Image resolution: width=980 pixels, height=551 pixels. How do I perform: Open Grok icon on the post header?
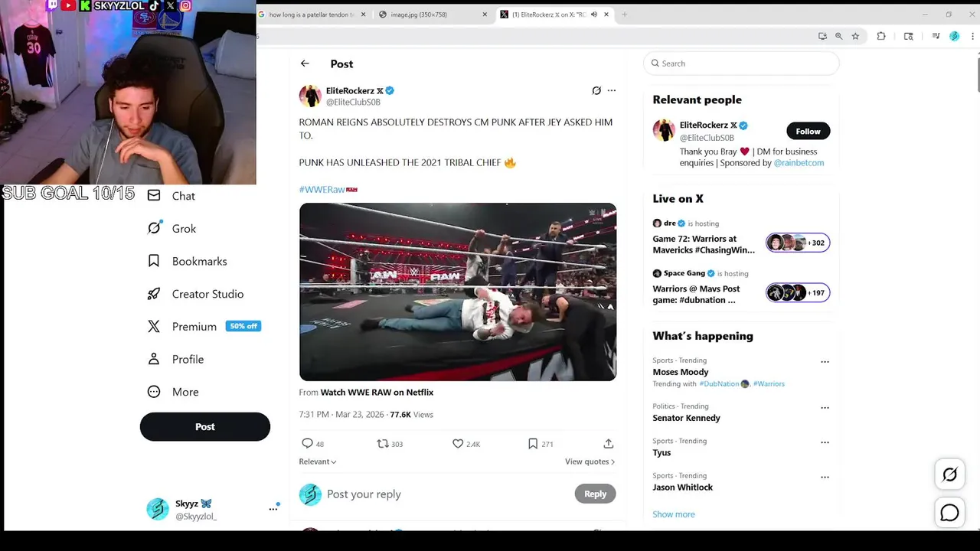(x=596, y=90)
